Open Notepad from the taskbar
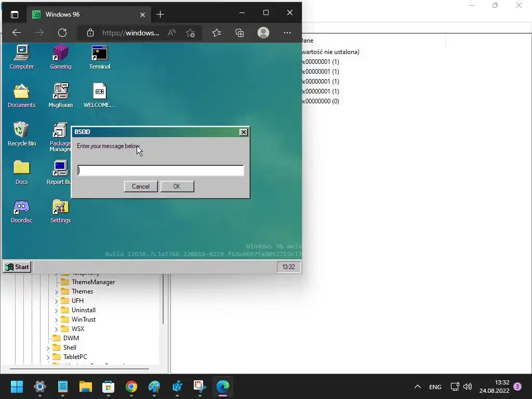 click(x=63, y=387)
